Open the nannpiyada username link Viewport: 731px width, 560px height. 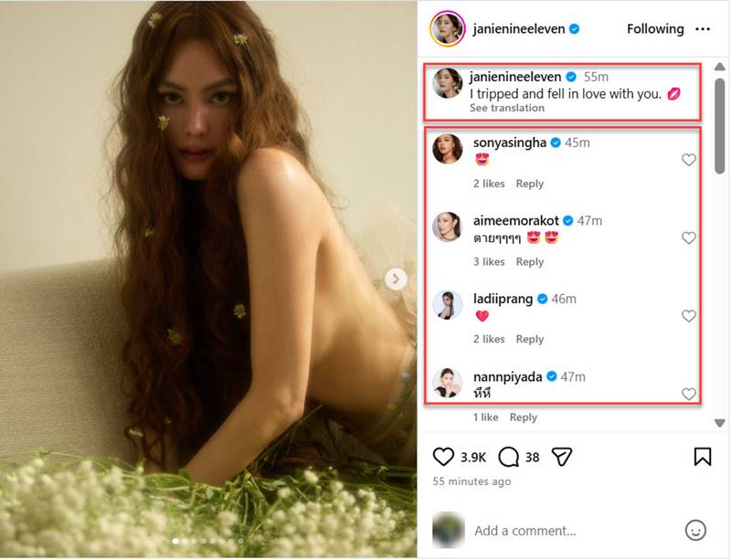pos(507,376)
